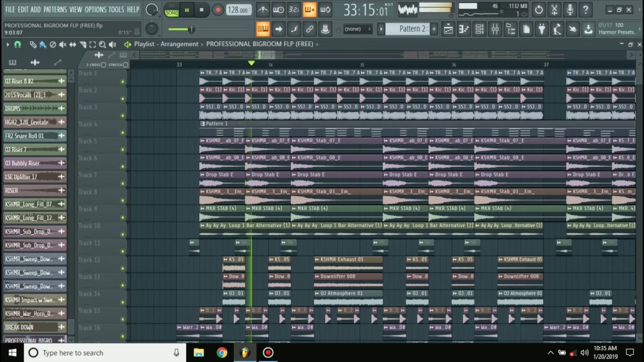
Task: Mute Track 5 using its green light
Action: (x=122, y=150)
